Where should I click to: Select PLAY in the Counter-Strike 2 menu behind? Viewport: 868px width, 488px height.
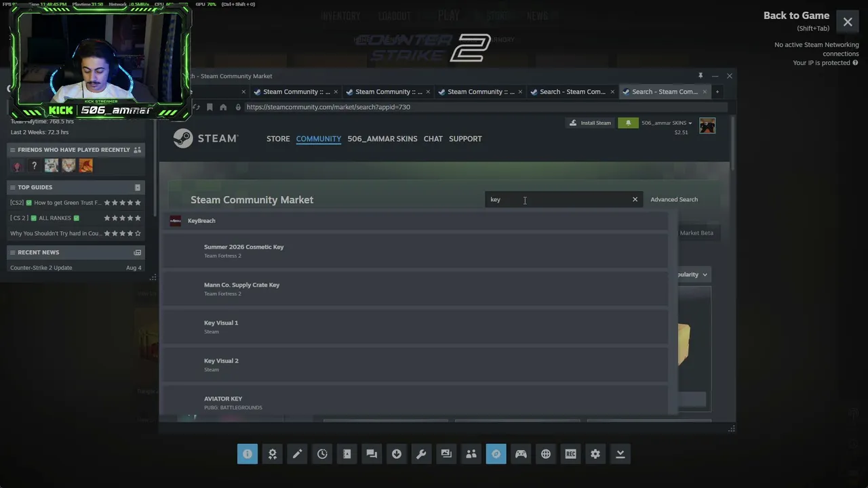(448, 16)
